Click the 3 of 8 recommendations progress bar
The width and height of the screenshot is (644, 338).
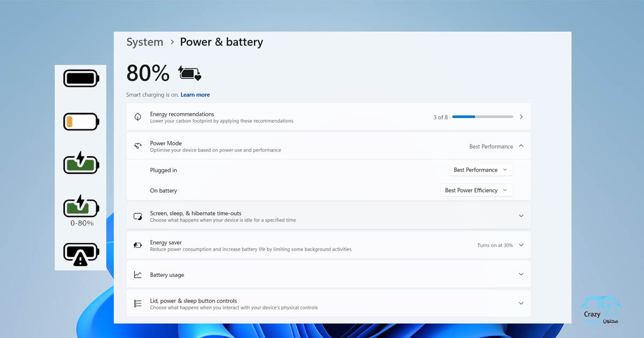[x=482, y=117]
